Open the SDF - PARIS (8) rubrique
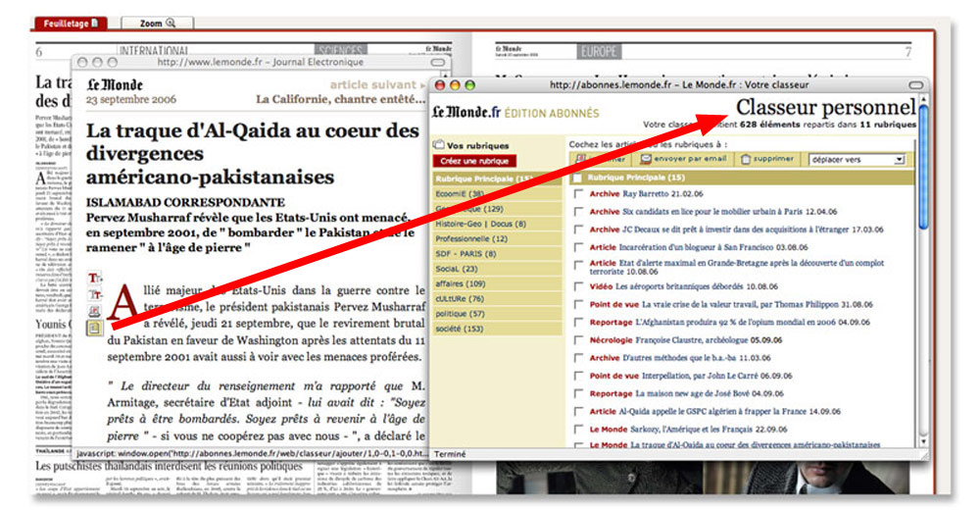The width and height of the screenshot is (980, 510). [497, 254]
